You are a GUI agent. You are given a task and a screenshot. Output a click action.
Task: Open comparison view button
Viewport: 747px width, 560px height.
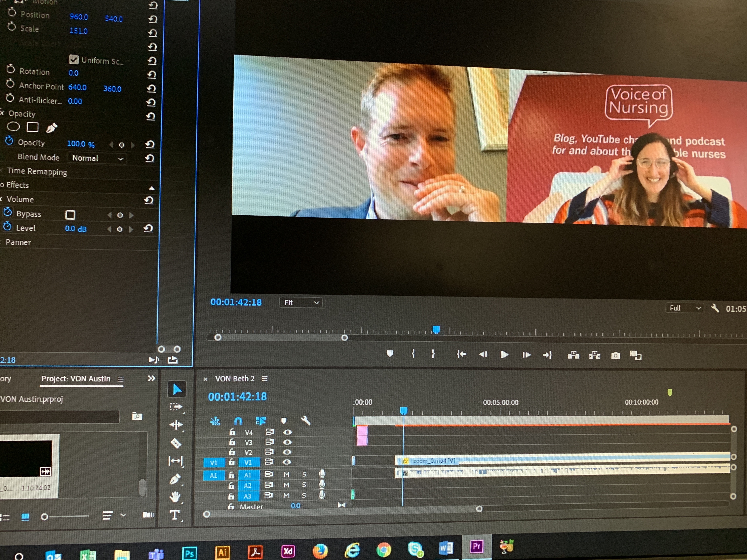coord(636,355)
